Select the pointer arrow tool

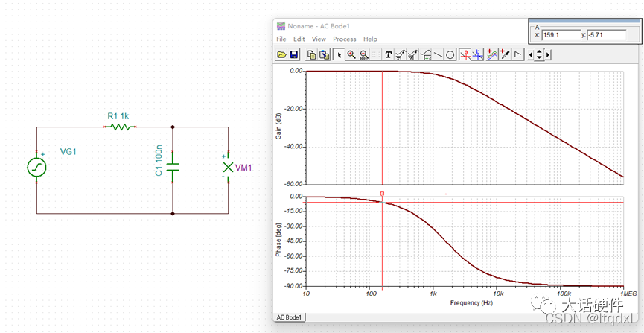(x=339, y=54)
